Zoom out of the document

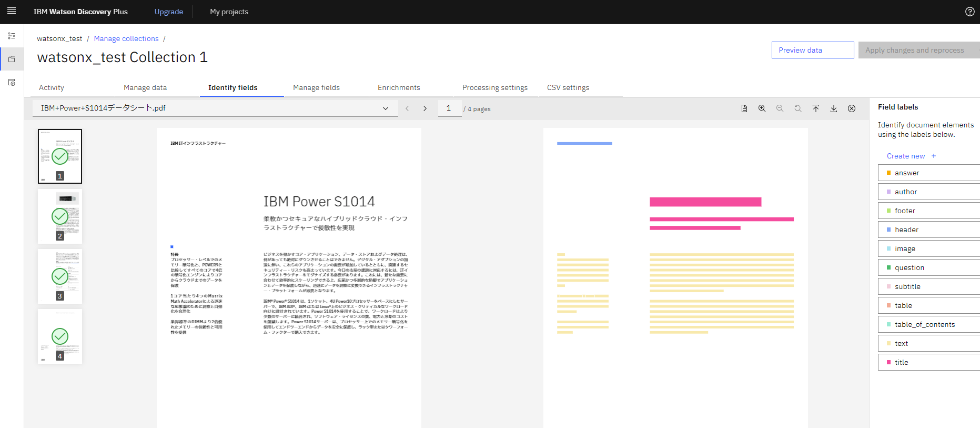click(780, 108)
